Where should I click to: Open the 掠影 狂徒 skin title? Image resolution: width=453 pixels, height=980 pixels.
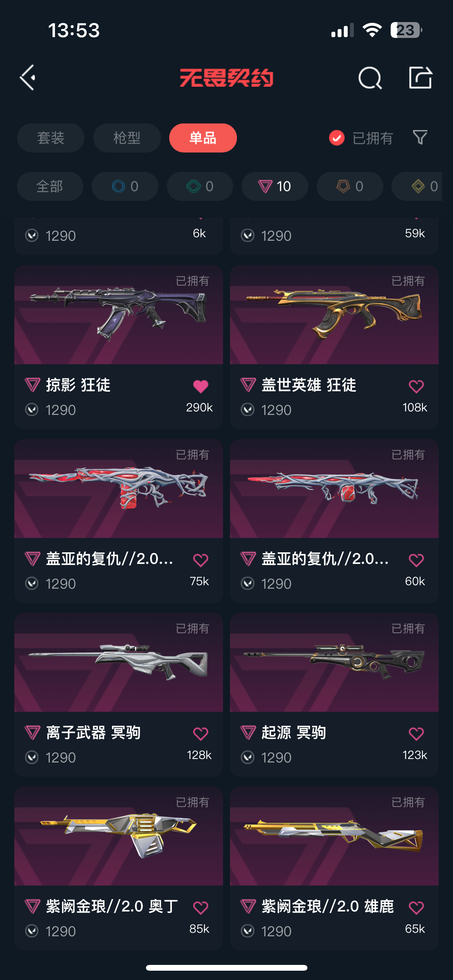pos(78,385)
